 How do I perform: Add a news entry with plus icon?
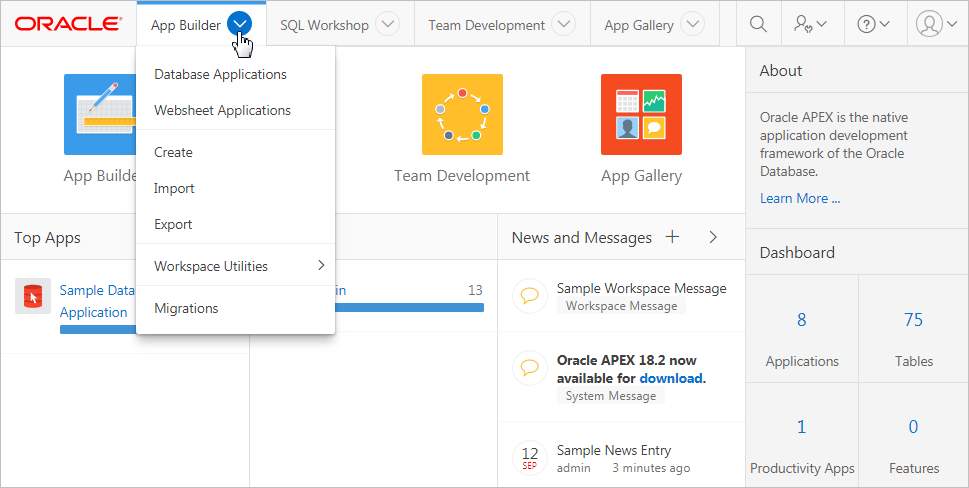pyautogui.click(x=672, y=237)
